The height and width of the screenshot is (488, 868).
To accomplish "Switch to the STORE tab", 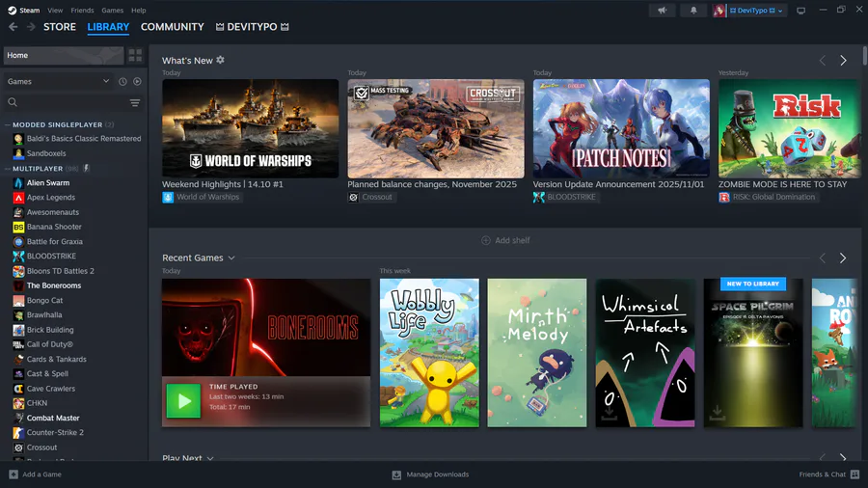I will 60,27.
